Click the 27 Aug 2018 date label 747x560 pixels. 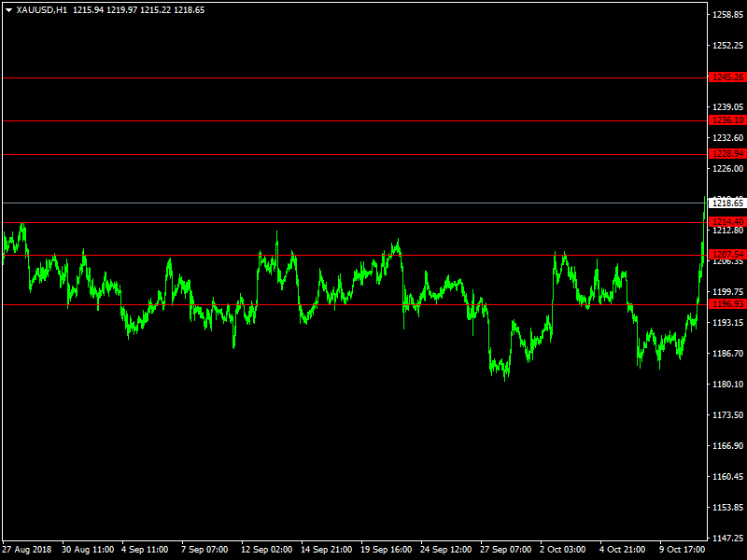point(28,550)
